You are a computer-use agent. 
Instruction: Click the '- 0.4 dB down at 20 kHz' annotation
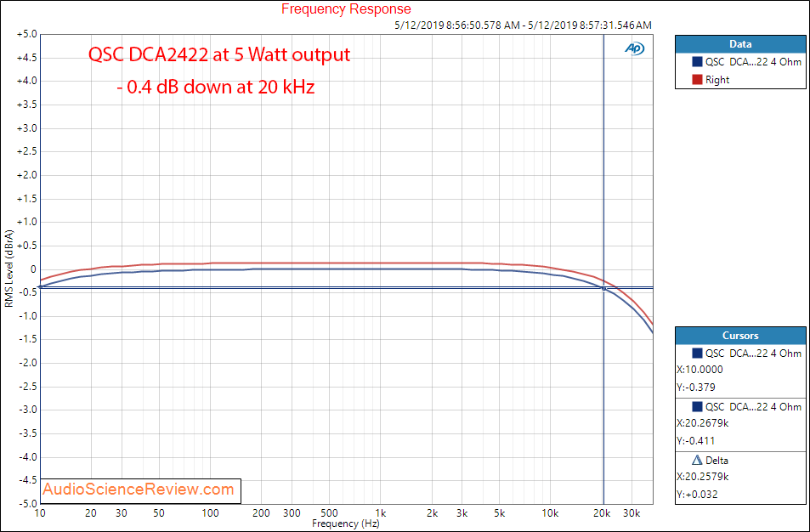tap(215, 86)
